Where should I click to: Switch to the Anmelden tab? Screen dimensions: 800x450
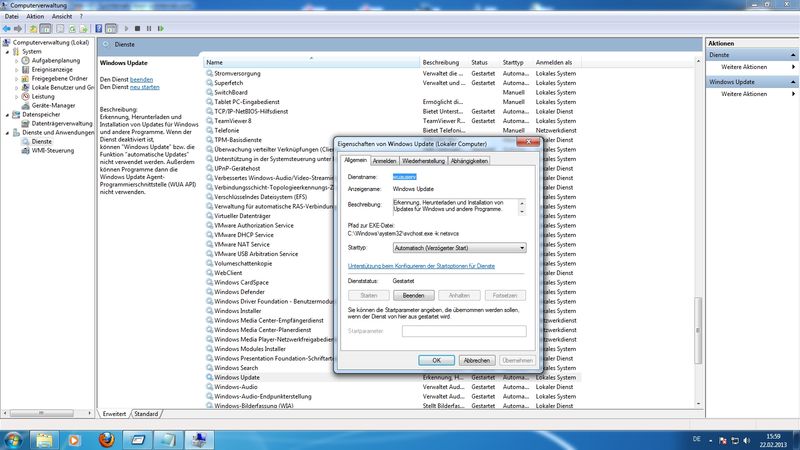(385, 160)
